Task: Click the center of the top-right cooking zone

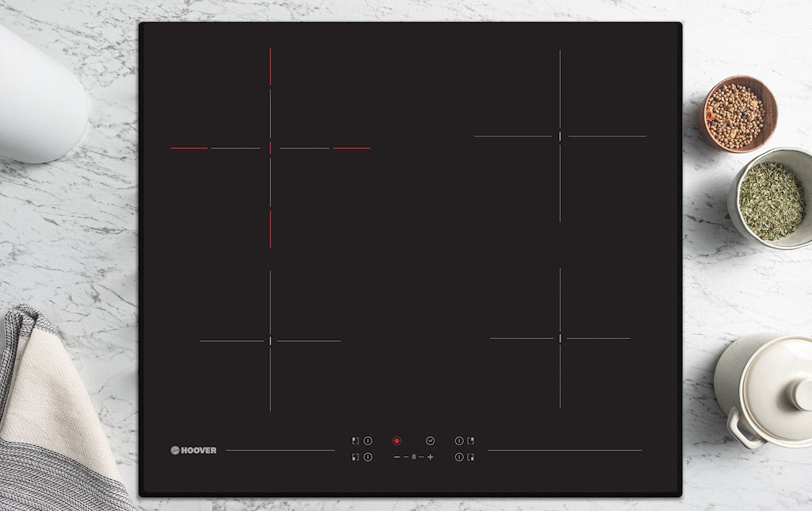Action: 560,136
